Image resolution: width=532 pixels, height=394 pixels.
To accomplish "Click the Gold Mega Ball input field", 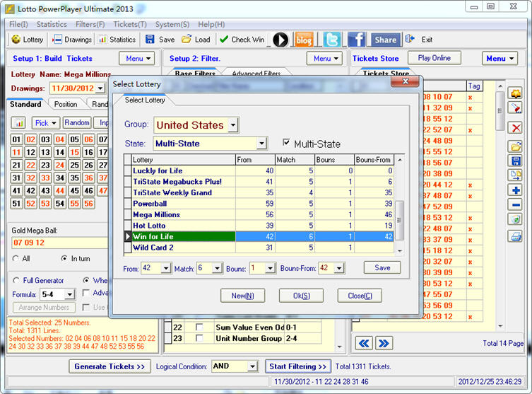I will point(59,243).
